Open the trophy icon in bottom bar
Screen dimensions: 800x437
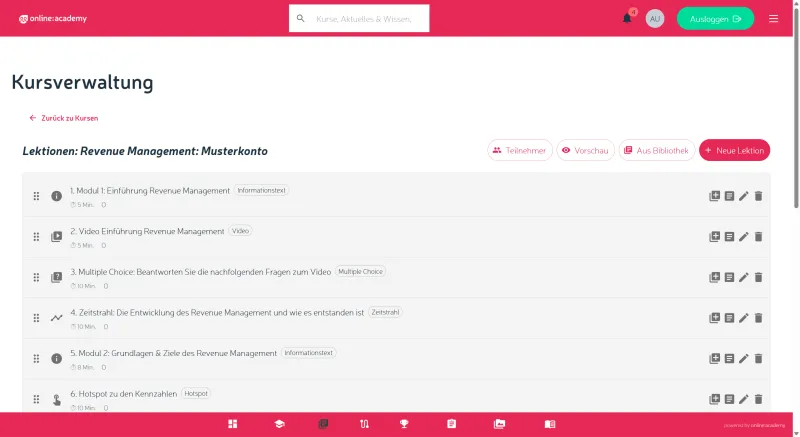tap(404, 424)
